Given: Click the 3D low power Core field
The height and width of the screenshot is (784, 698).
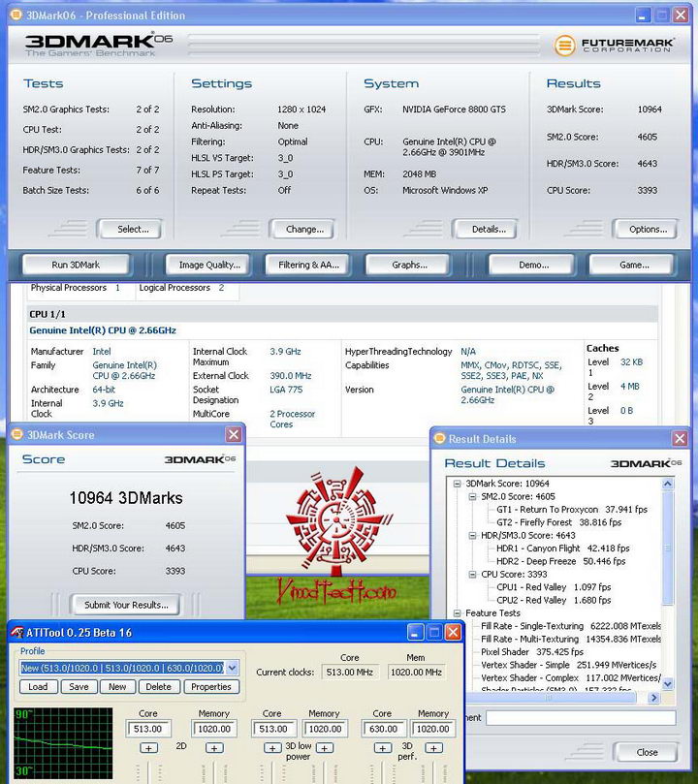Looking at the screenshot, I should pyautogui.click(x=274, y=729).
